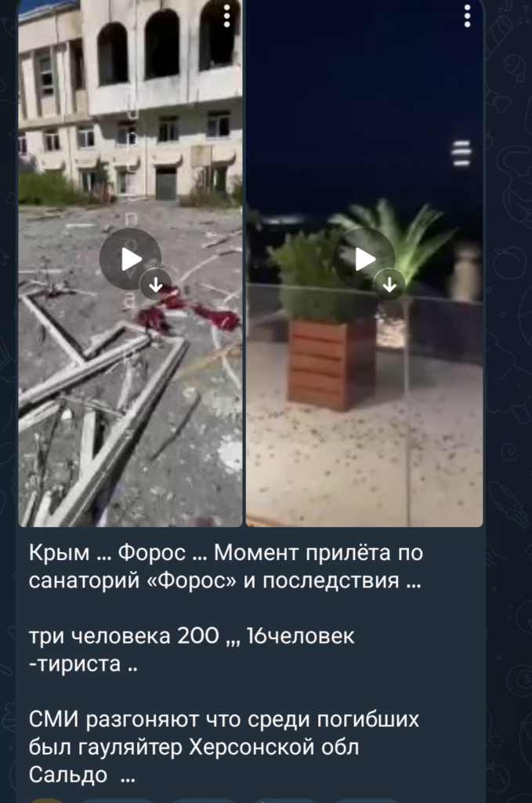Open three-dot menu on right video
This screenshot has height=803, width=532.
point(467,16)
